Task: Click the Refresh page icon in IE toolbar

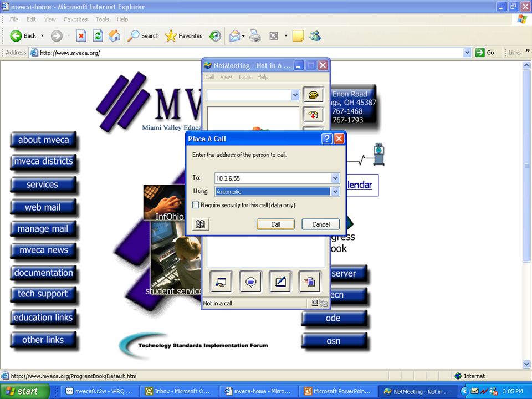Action: (x=98, y=35)
